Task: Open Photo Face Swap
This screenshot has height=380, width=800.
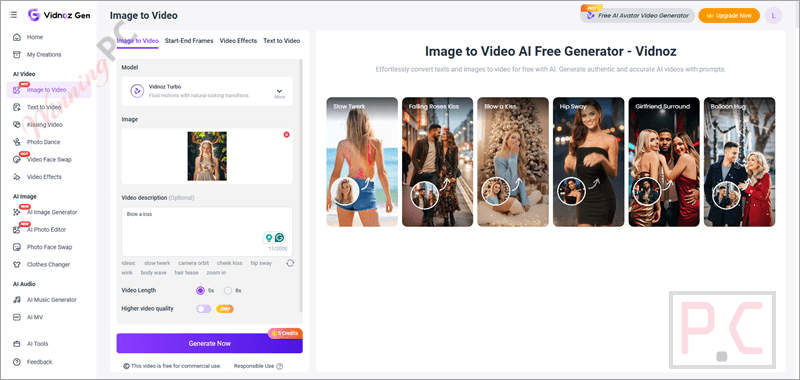Action: tap(49, 247)
